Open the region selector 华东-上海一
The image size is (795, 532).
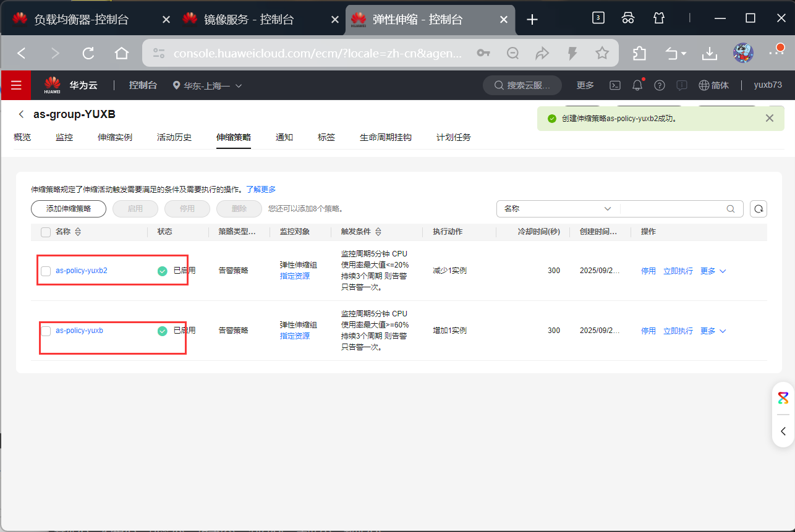(207, 85)
